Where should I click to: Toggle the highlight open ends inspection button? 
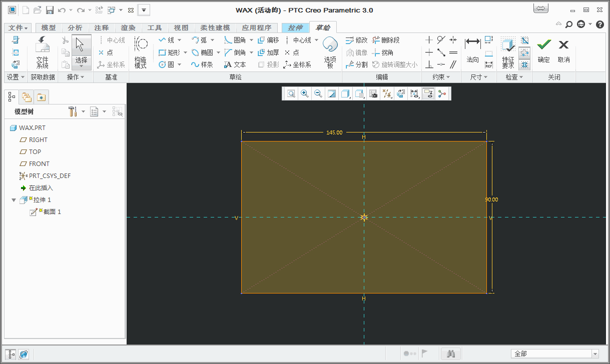524,52
